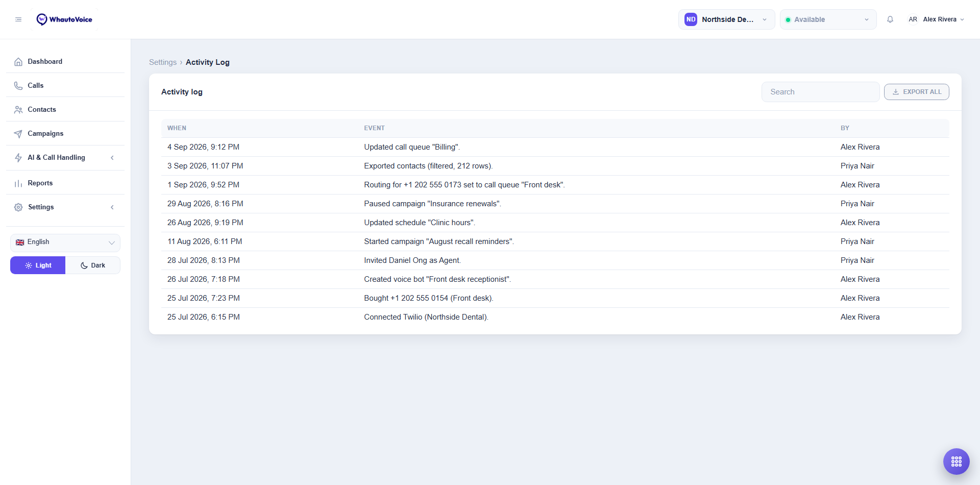Screen dimensions: 980x485
Task: Open the Available status dropdown
Action: [x=828, y=19]
